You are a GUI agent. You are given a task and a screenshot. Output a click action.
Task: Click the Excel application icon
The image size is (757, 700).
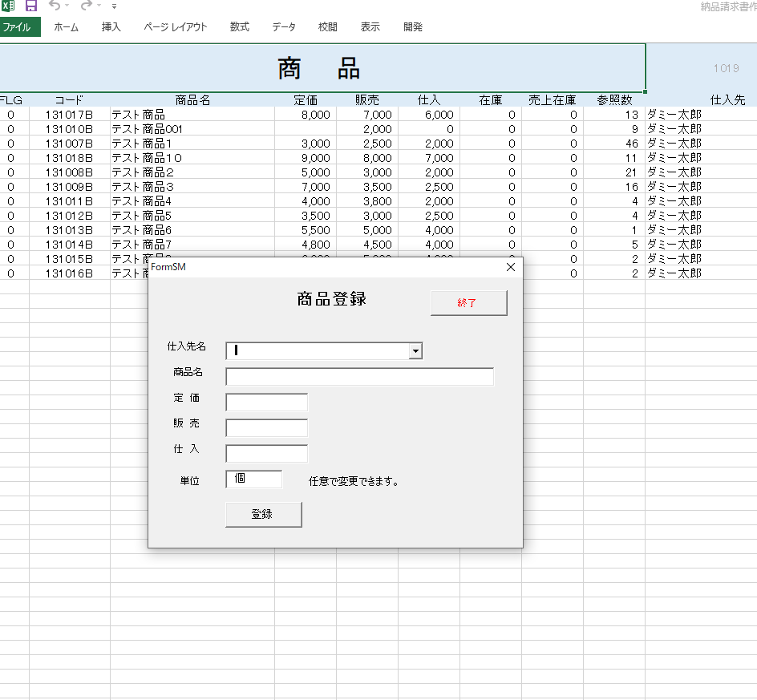click(x=8, y=6)
